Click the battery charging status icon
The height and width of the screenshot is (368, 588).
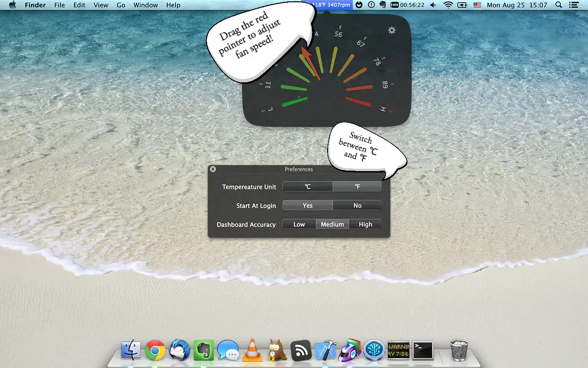pyautogui.click(x=463, y=5)
